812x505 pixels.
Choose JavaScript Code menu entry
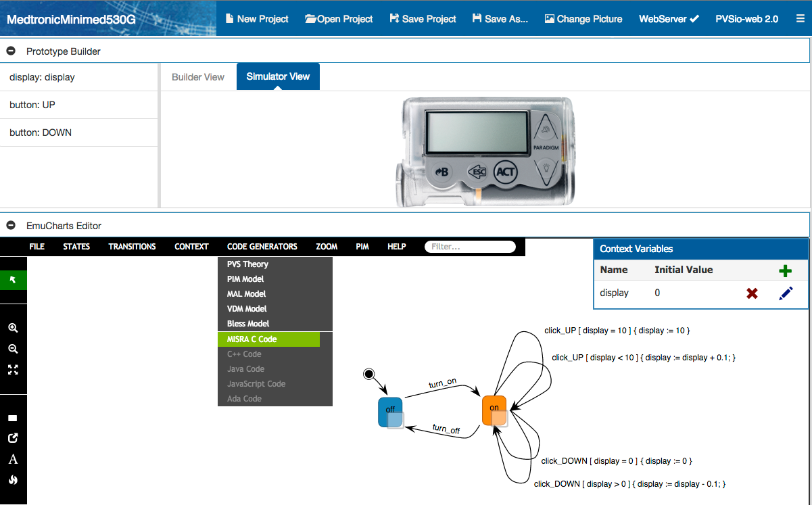click(275, 384)
